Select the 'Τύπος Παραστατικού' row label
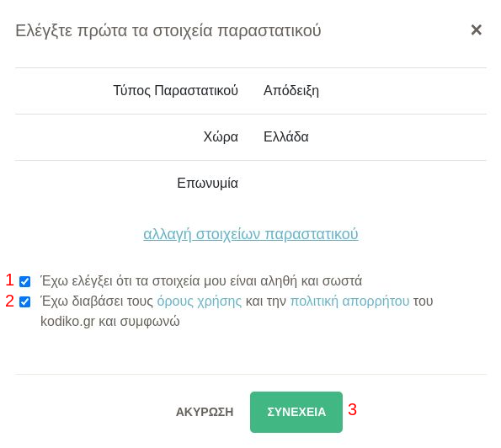 coord(175,90)
